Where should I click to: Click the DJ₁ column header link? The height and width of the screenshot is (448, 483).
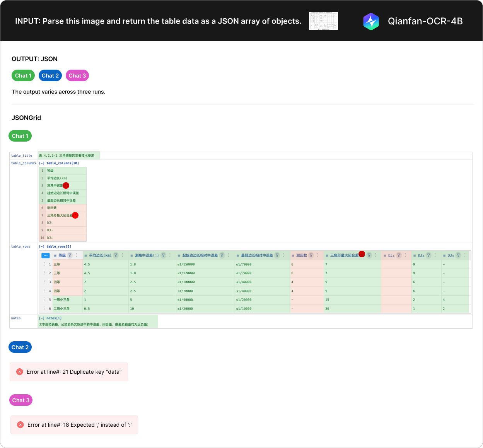[391, 255]
